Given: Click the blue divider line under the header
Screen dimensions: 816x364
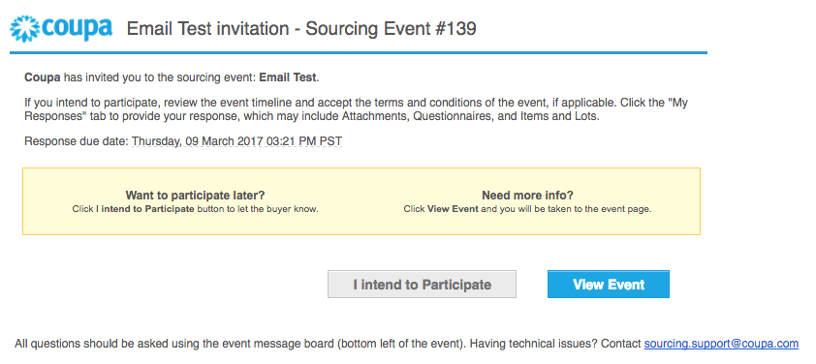Looking at the screenshot, I should (359, 53).
